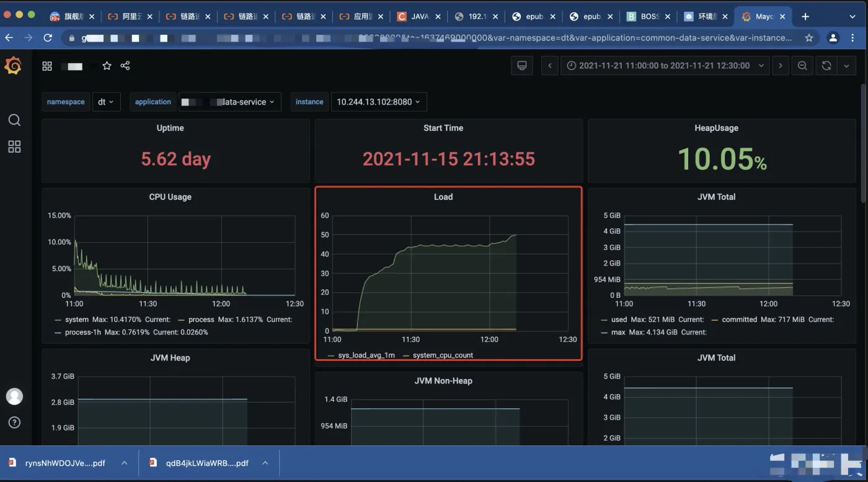Refresh the dashboard
The width and height of the screenshot is (868, 482).
pyautogui.click(x=826, y=66)
